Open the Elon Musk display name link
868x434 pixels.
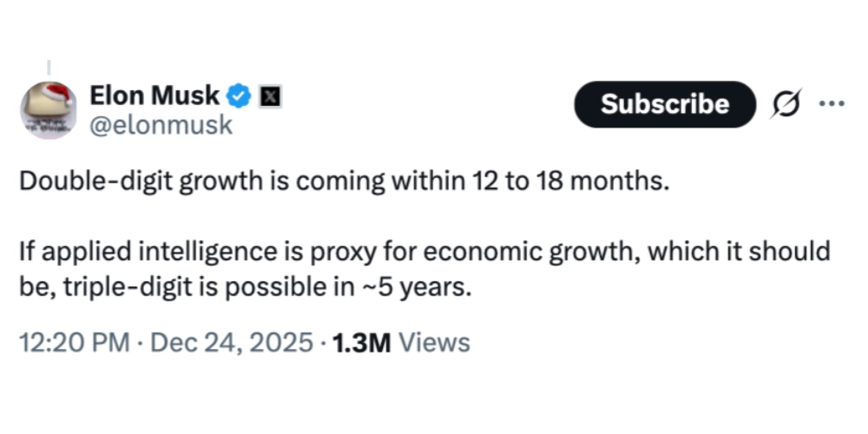point(155,95)
